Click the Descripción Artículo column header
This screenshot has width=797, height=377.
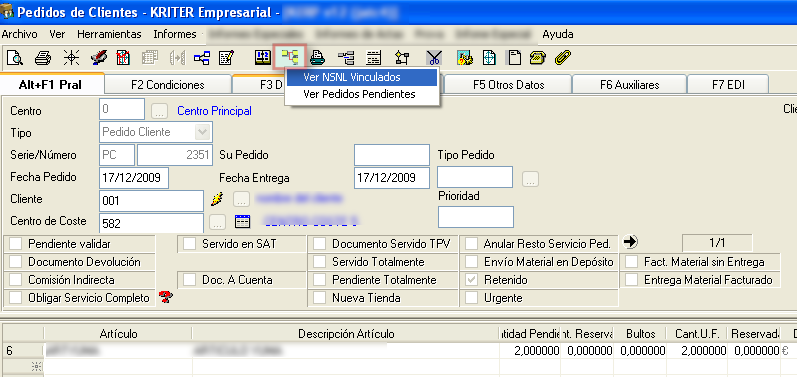(x=346, y=334)
